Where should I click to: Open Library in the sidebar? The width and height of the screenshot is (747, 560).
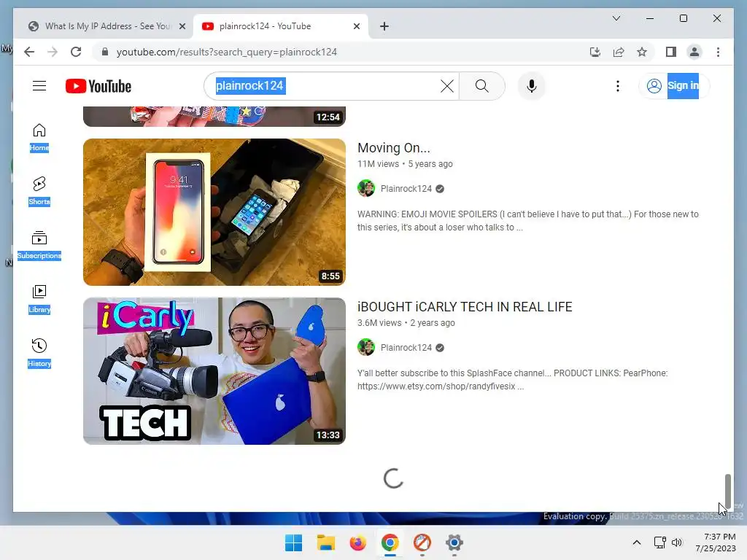39,299
